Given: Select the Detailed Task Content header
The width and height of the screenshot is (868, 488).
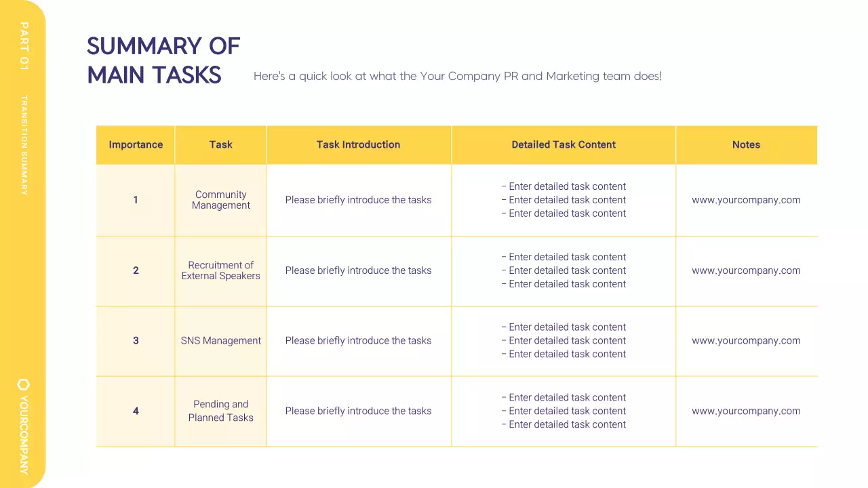Looking at the screenshot, I should [564, 144].
